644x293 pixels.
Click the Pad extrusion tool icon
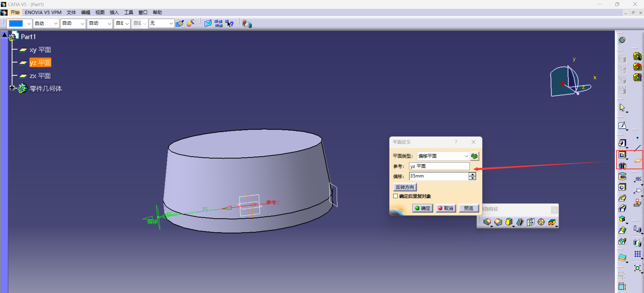tap(622, 143)
